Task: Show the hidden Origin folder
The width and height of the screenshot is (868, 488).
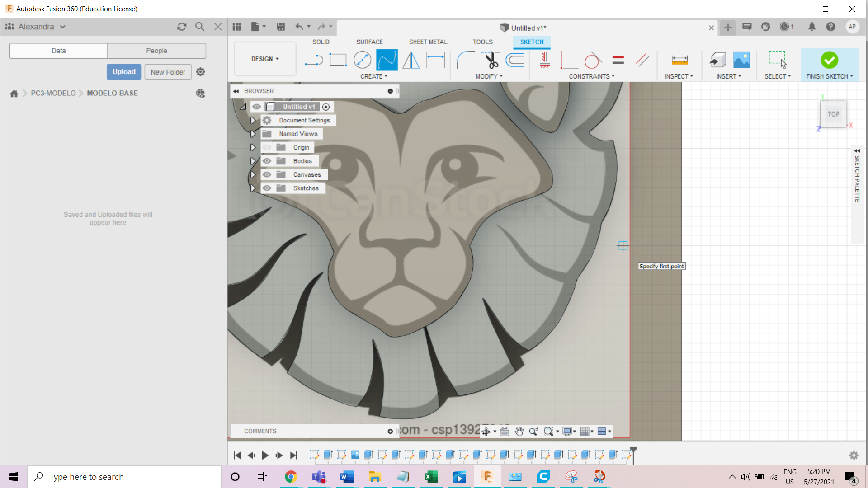Action: [267, 147]
